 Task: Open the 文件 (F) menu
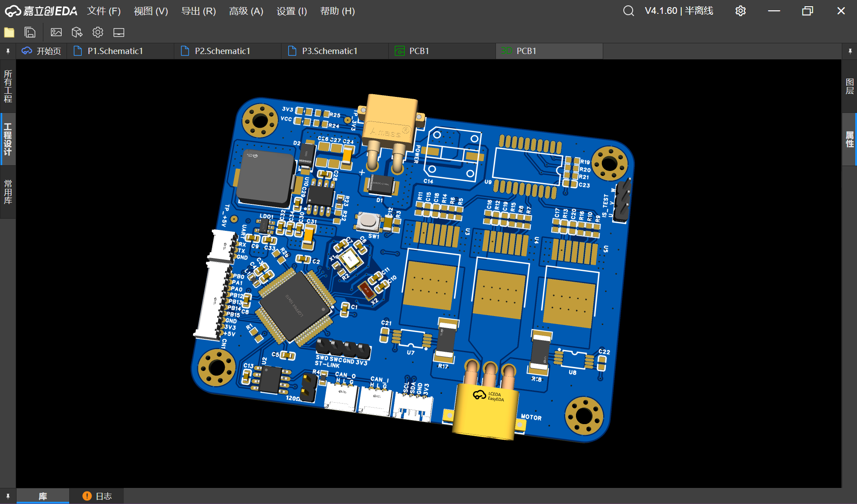(x=104, y=11)
